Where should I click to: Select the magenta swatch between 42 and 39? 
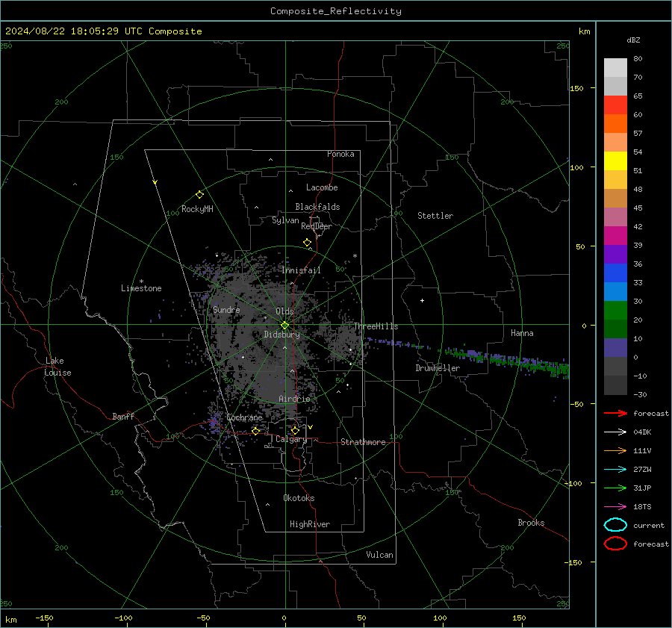coord(615,236)
